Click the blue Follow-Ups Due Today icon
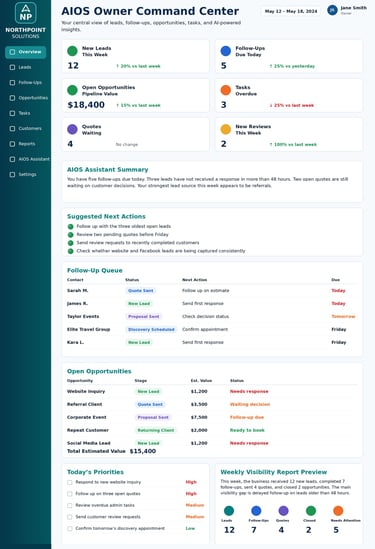The height and width of the screenshot is (549, 375). [225, 51]
